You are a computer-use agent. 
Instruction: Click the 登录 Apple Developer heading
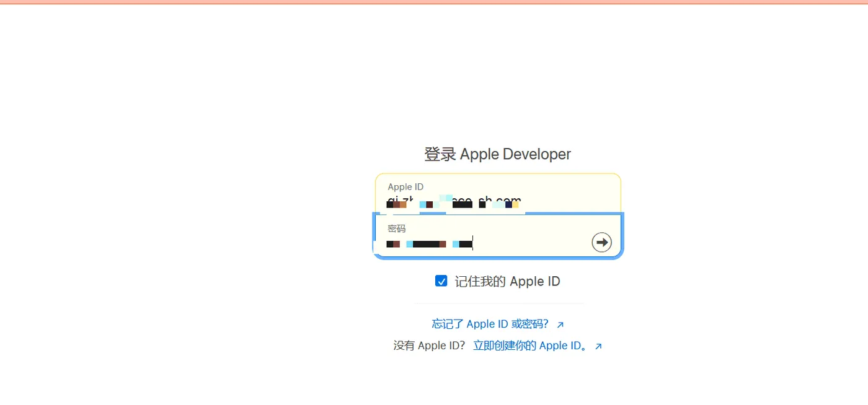497,154
